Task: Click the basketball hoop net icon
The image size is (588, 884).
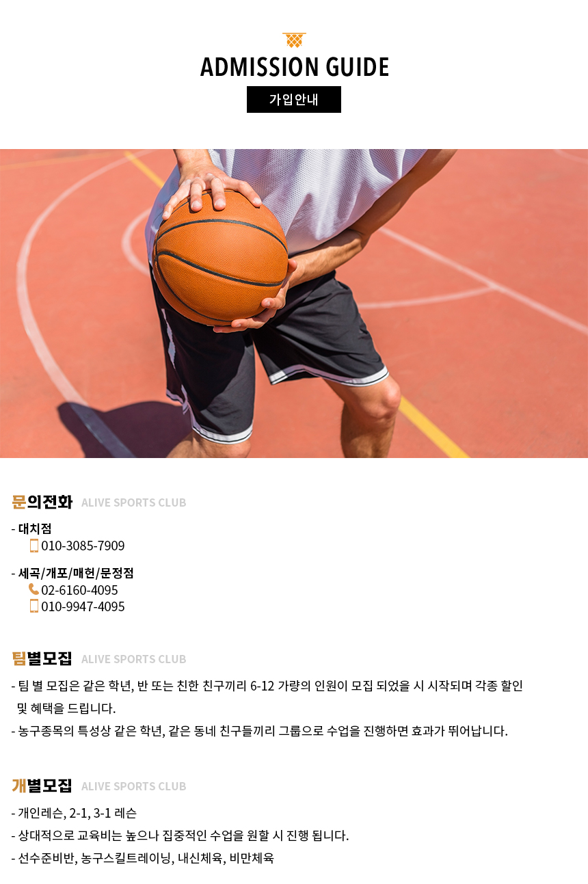Action: pos(294,40)
